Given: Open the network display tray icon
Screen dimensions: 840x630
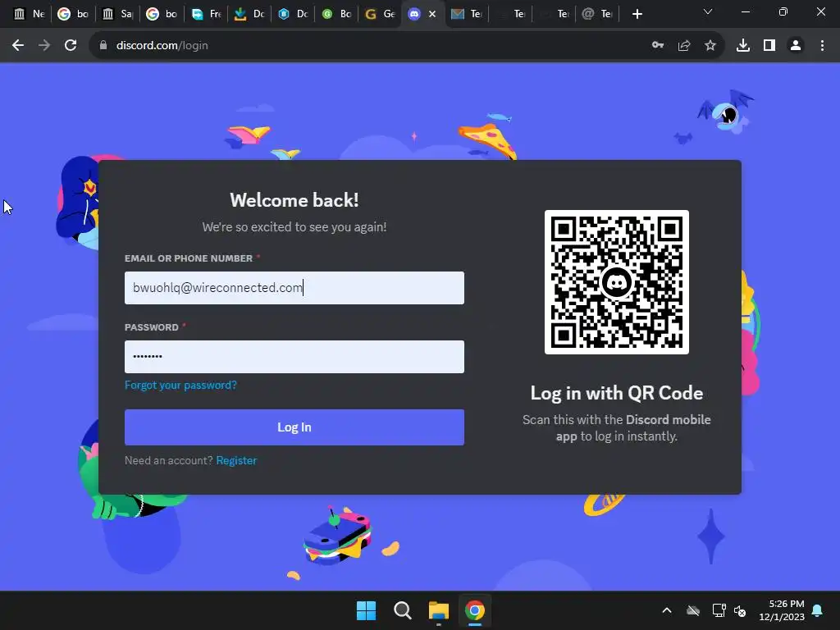Looking at the screenshot, I should click(719, 610).
